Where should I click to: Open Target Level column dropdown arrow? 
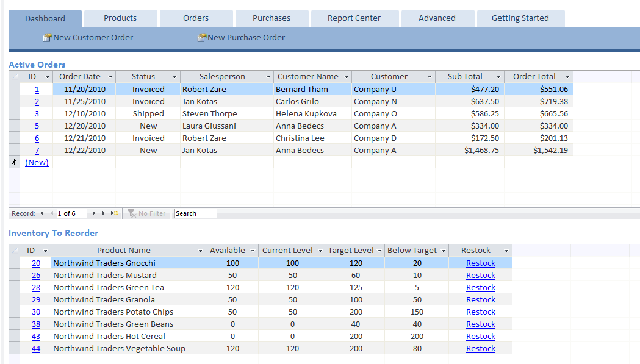coord(379,251)
